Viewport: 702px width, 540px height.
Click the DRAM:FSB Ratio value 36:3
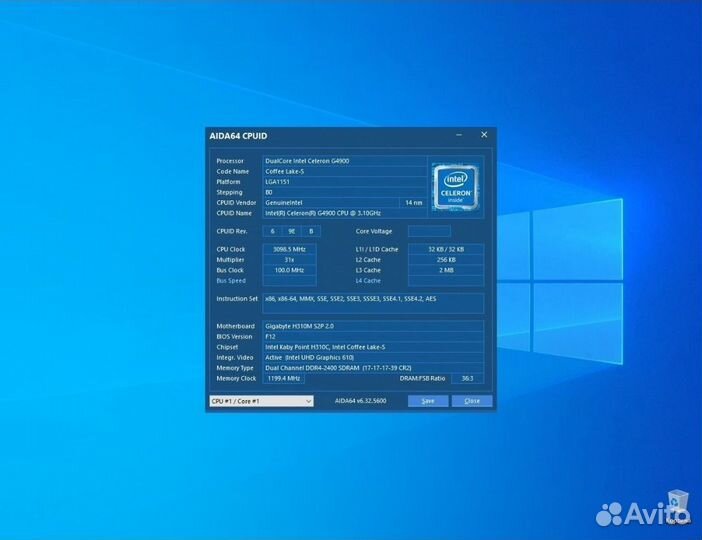pos(467,378)
